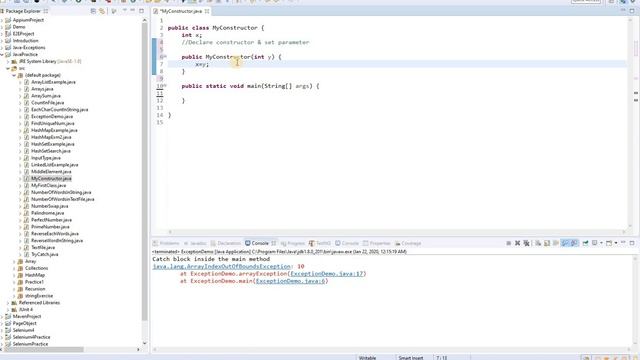This screenshot has width=640, height=360.
Task: Toggle show console on standard output change
Action: coord(565,243)
